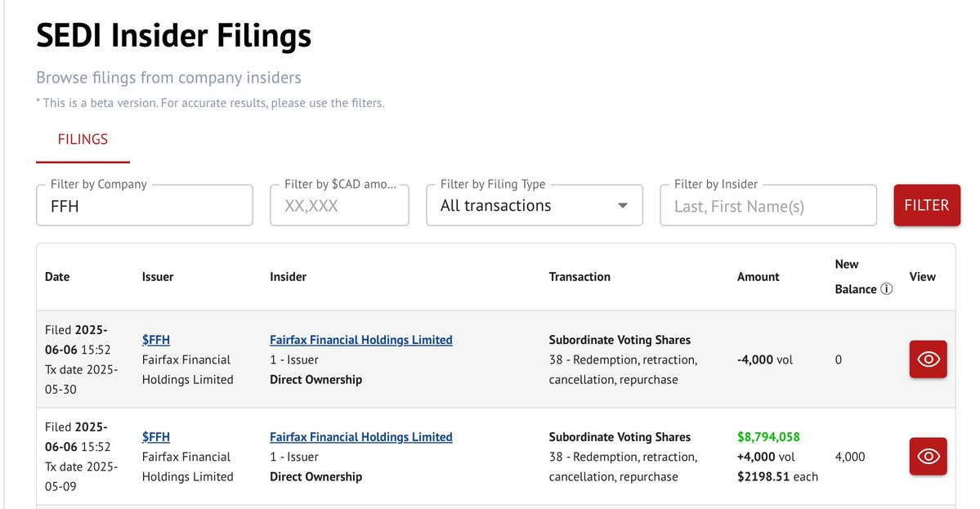Image resolution: width=980 pixels, height=509 pixels.
Task: Click the Date column header
Action: pos(57,277)
